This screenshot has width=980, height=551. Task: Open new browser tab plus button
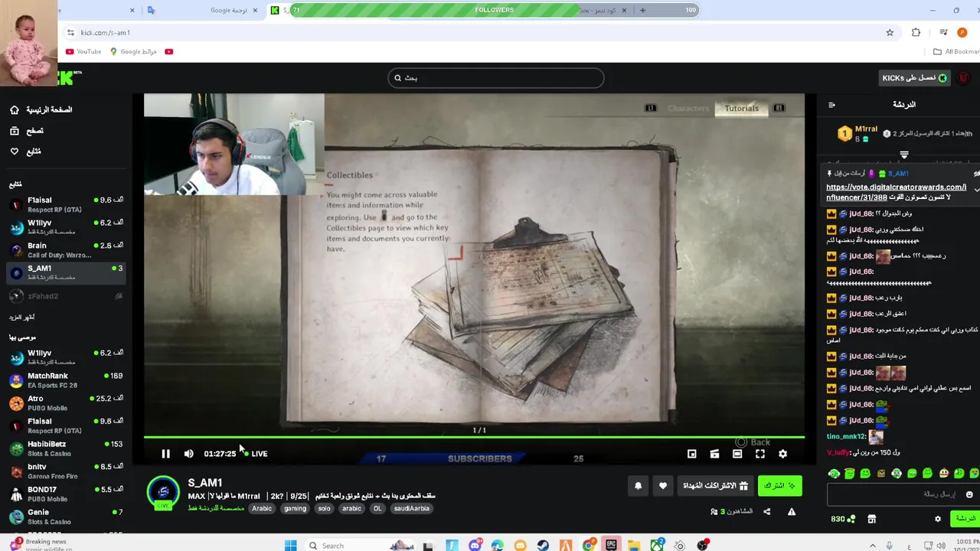pos(642,10)
